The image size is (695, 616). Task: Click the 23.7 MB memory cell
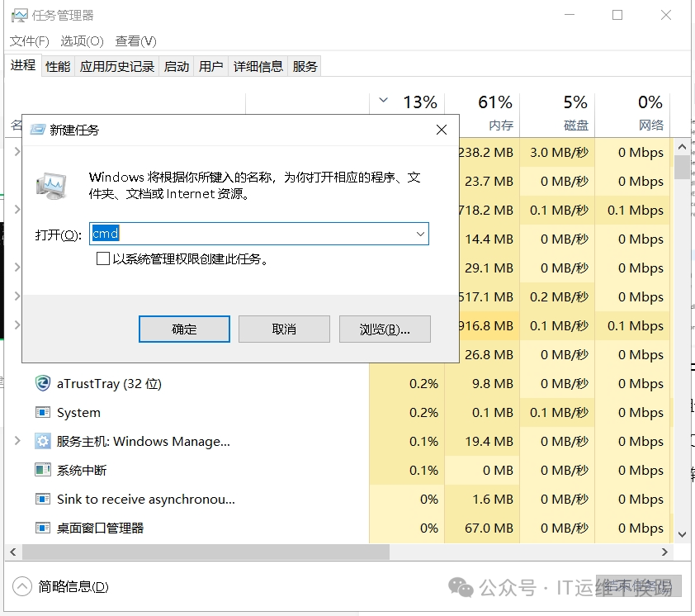point(489,181)
